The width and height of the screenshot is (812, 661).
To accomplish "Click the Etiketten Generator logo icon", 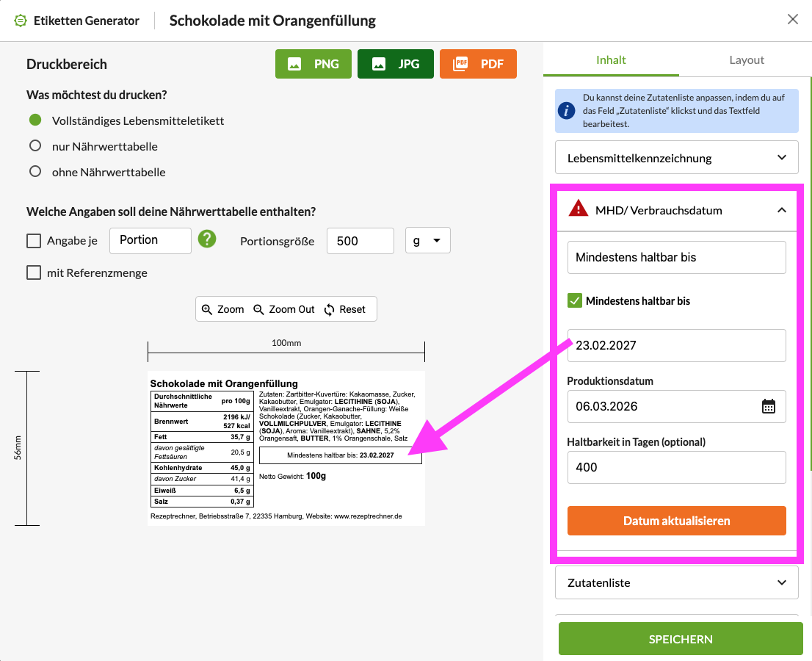I will [x=20, y=21].
